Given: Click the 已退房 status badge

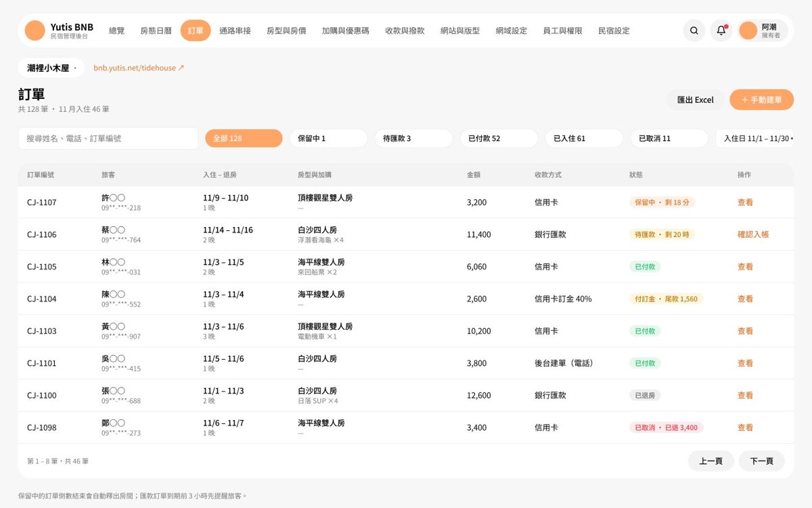Looking at the screenshot, I should tap(645, 396).
